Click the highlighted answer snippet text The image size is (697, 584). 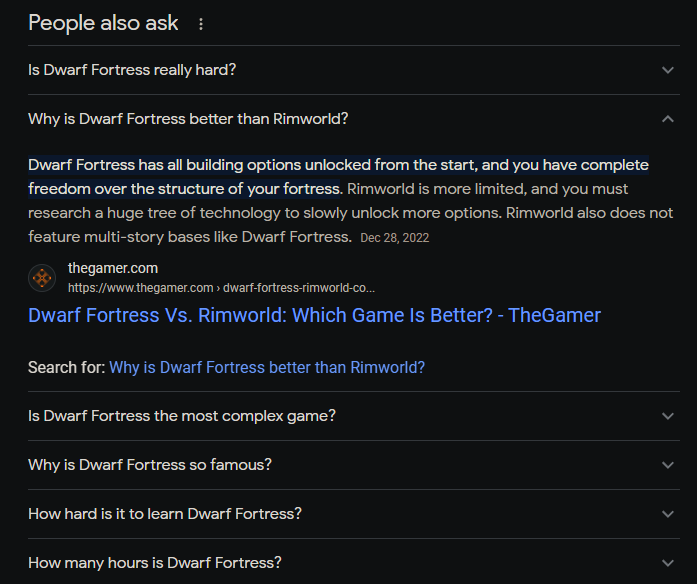pyautogui.click(x=338, y=177)
